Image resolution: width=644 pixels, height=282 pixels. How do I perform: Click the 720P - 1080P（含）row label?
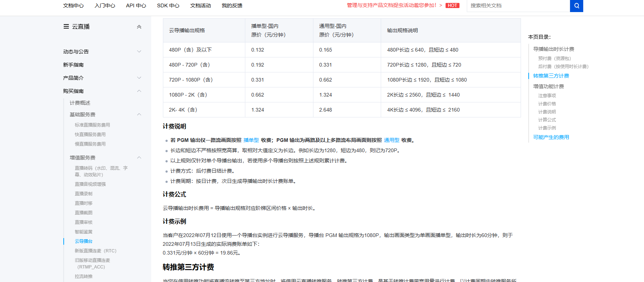tap(191, 80)
